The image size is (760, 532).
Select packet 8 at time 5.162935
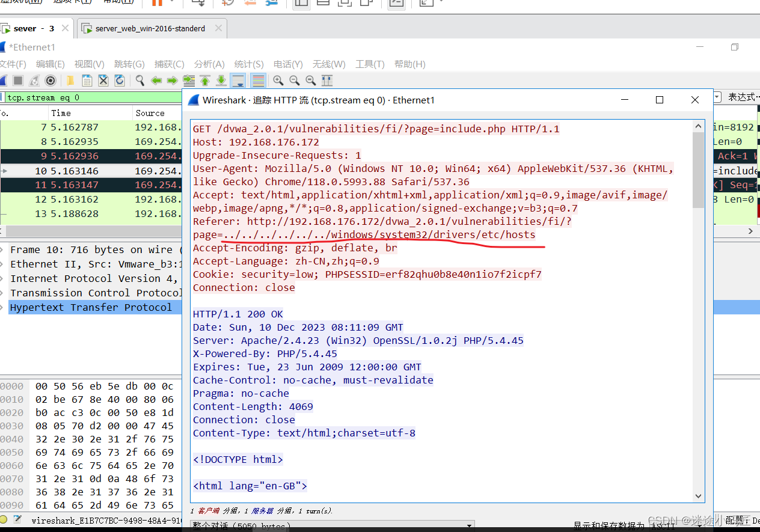[91, 142]
